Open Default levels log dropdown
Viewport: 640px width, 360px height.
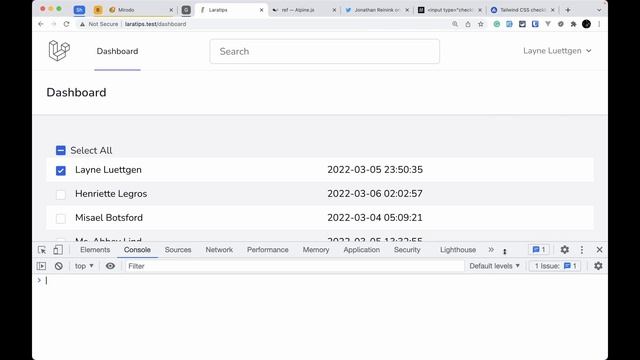[494, 266]
